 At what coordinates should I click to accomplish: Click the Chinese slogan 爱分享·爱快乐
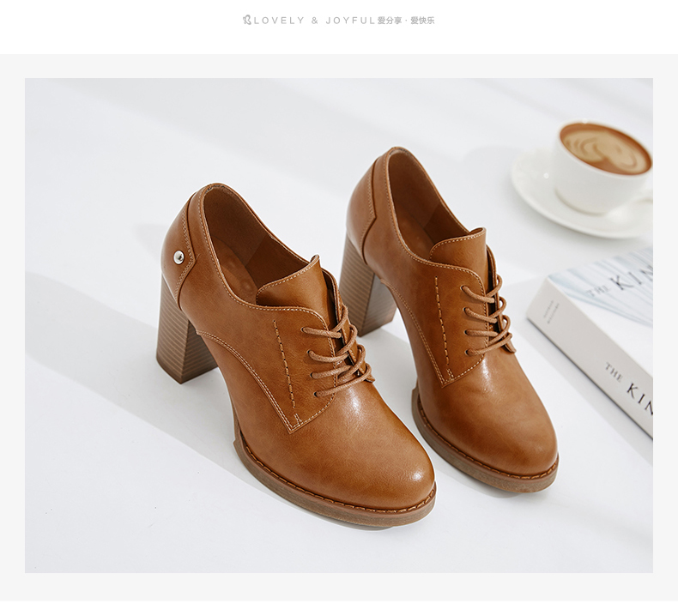tap(406, 20)
